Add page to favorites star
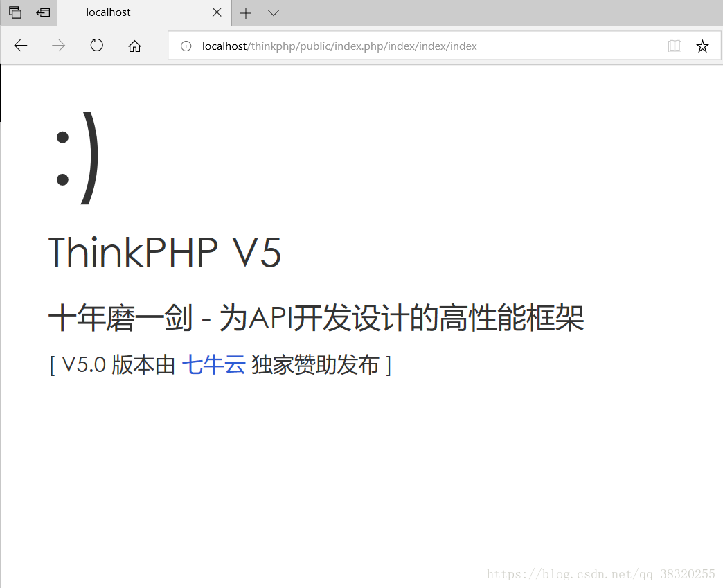This screenshot has width=723, height=588. 702,46
